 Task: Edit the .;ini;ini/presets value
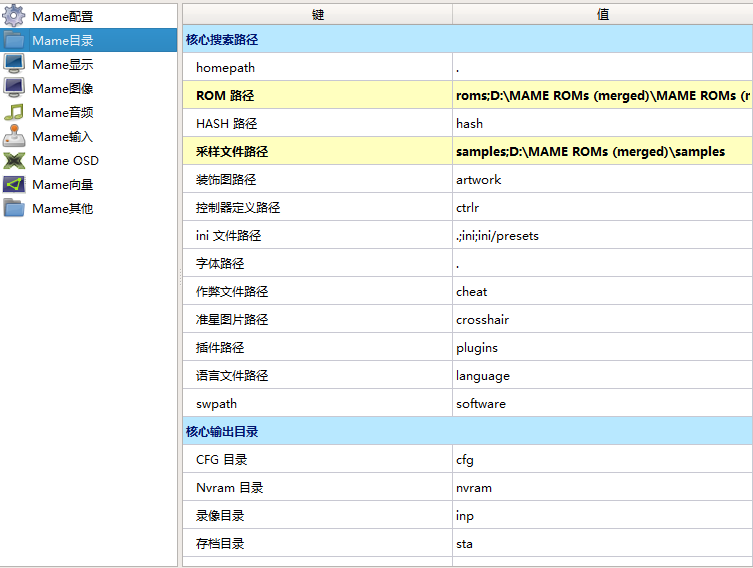point(603,235)
